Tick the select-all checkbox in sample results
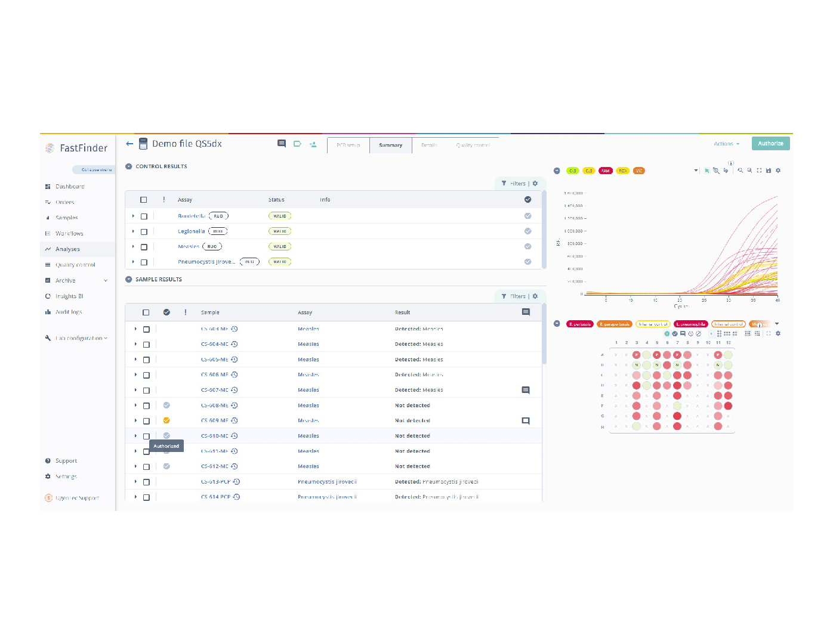 point(146,312)
